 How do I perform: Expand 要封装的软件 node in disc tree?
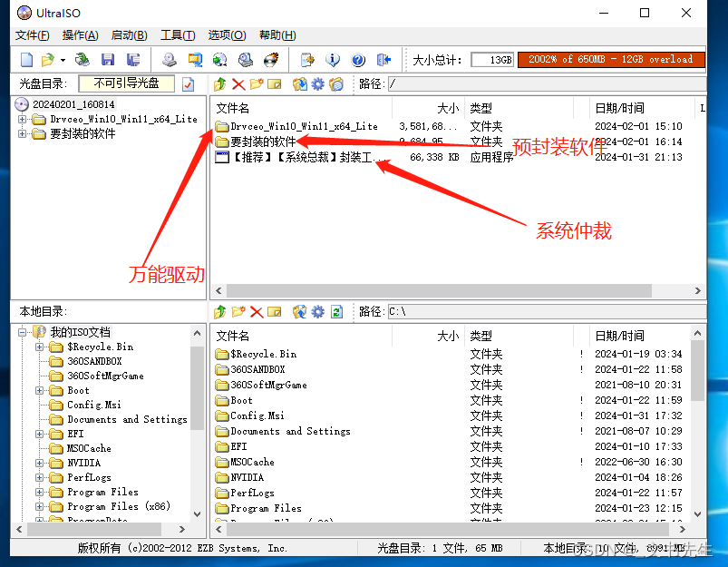22,134
